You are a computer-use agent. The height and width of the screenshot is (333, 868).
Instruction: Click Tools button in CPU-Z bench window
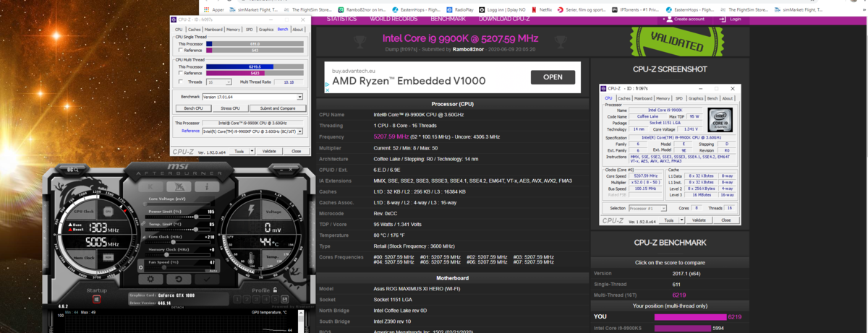(x=238, y=151)
